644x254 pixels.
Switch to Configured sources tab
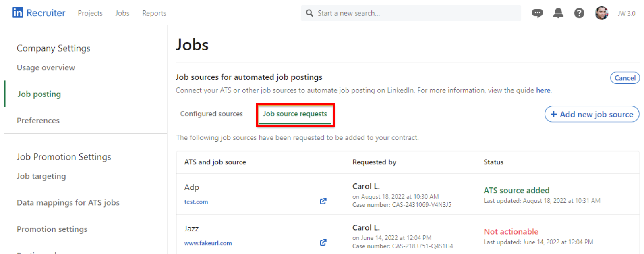(x=211, y=114)
